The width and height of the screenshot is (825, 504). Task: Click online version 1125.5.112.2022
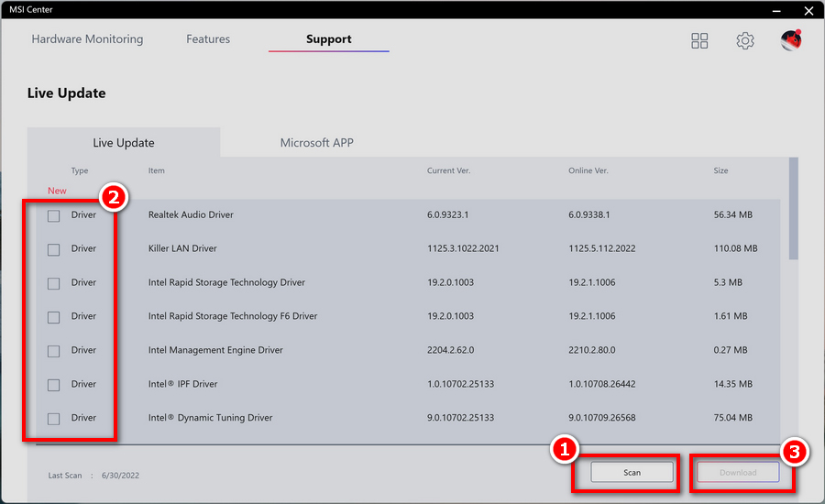point(602,248)
